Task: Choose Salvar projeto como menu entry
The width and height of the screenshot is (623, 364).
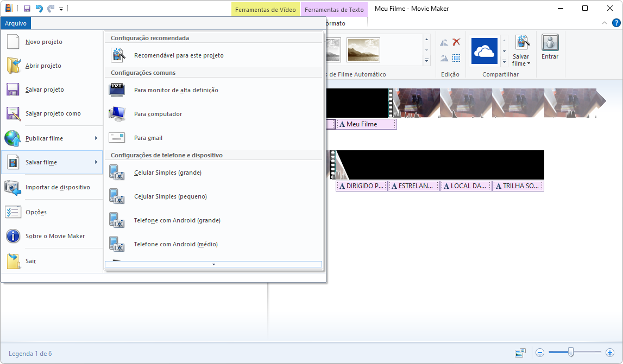Action: pyautogui.click(x=52, y=113)
